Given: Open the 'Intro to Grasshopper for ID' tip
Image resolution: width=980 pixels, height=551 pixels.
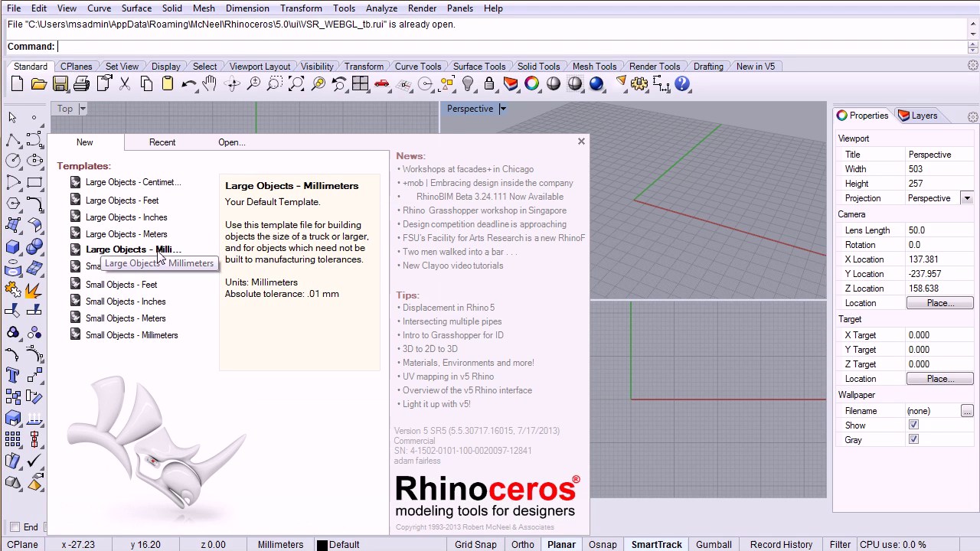Looking at the screenshot, I should tap(453, 335).
